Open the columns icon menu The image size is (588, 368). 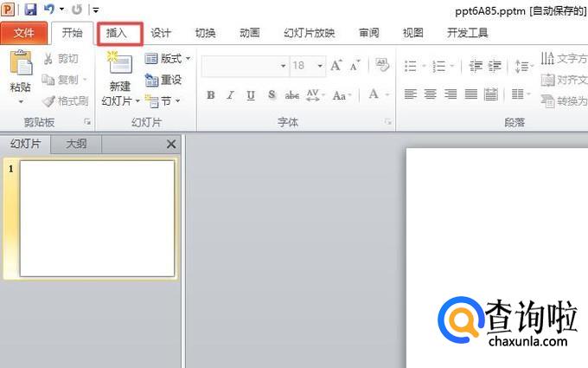[521, 94]
